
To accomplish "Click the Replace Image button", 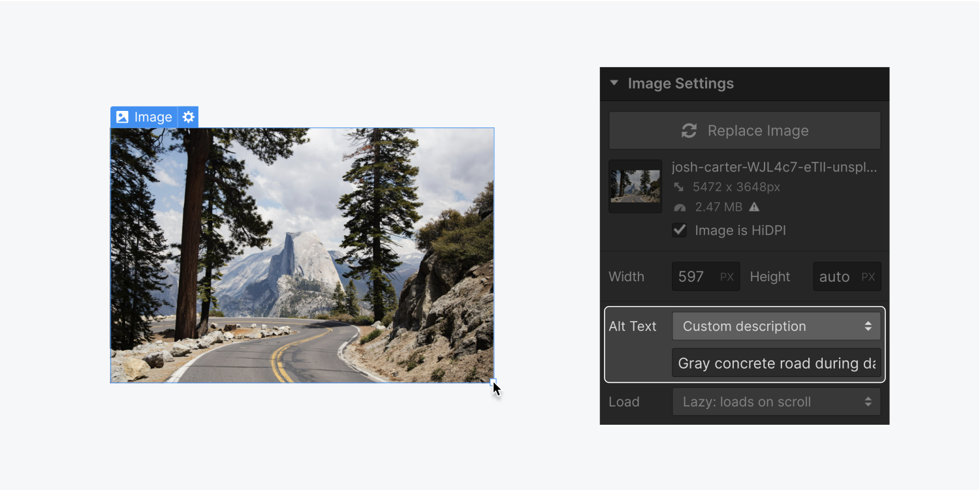I will point(744,130).
